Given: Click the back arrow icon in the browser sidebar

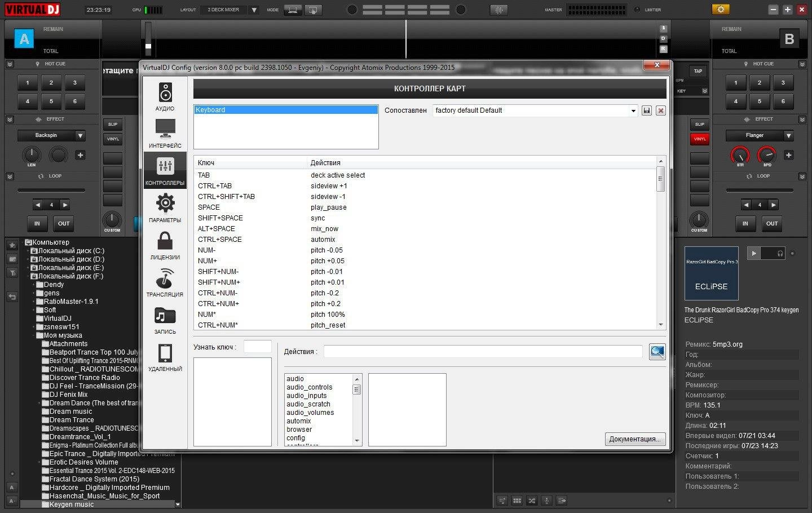Looking at the screenshot, I should (12, 297).
